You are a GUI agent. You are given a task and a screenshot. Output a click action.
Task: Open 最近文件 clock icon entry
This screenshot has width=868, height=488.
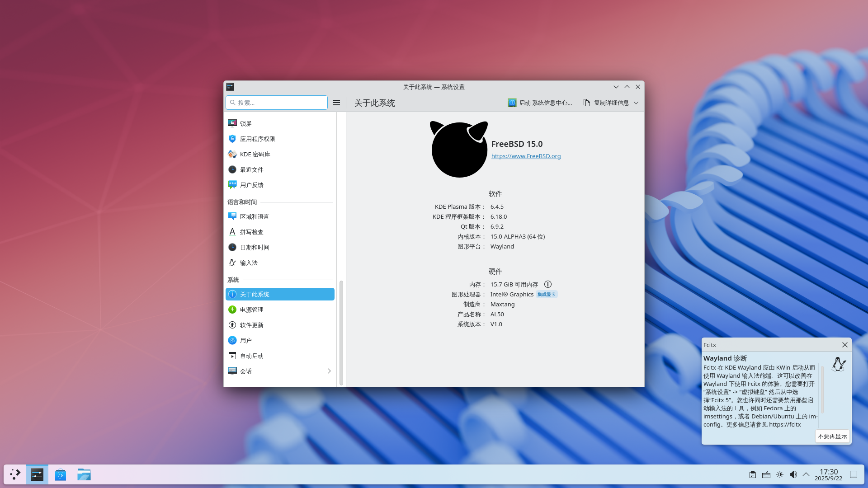(280, 169)
